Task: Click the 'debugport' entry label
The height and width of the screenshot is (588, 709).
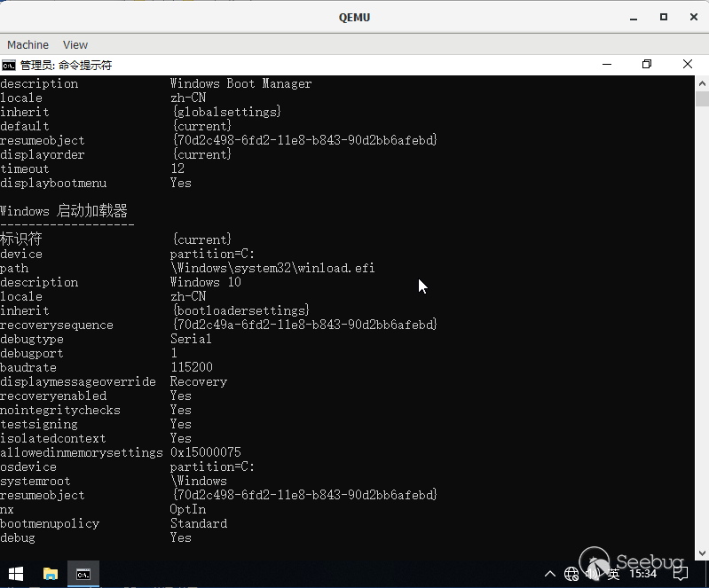Action: click(32, 353)
